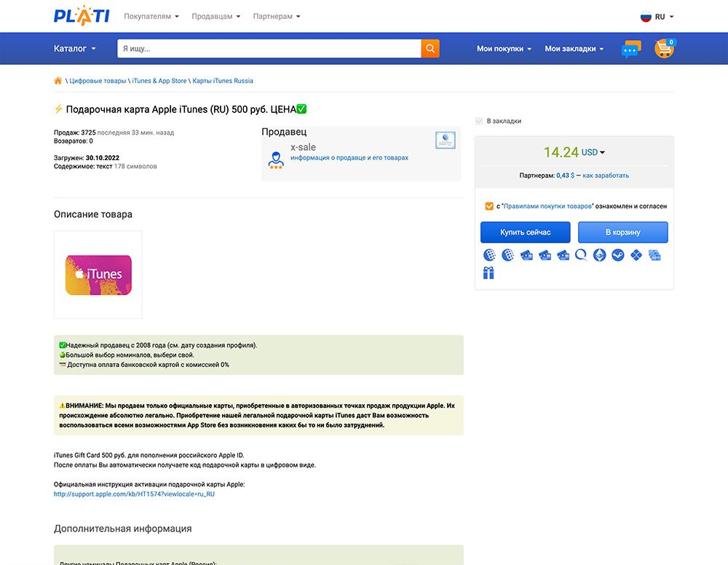Open seller info link "информация о продавце и его товарах"
This screenshot has height=565, width=728.
[349, 158]
